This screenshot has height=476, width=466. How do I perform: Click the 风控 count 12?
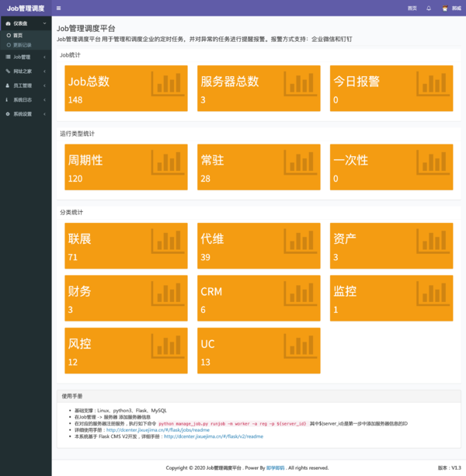[x=73, y=362]
